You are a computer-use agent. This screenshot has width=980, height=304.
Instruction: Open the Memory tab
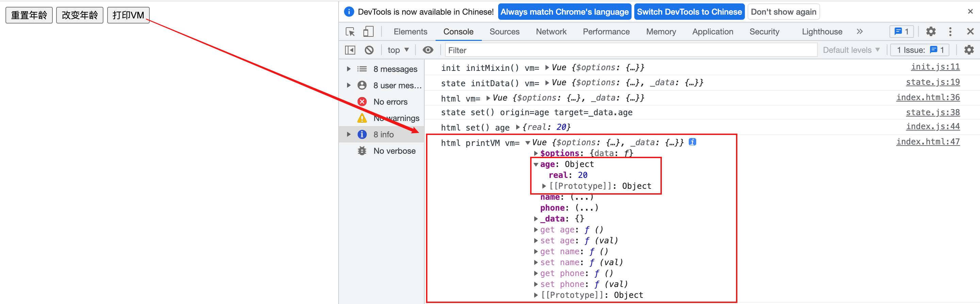(661, 32)
